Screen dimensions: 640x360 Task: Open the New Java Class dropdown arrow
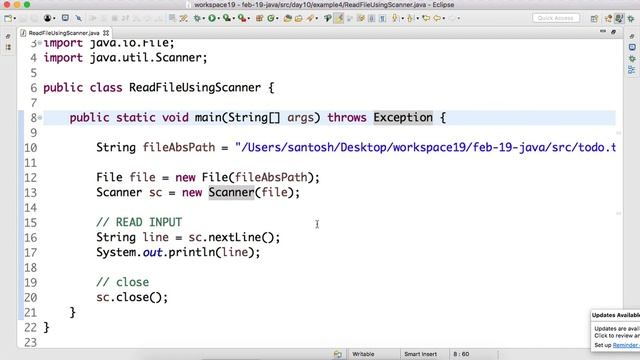click(277, 18)
